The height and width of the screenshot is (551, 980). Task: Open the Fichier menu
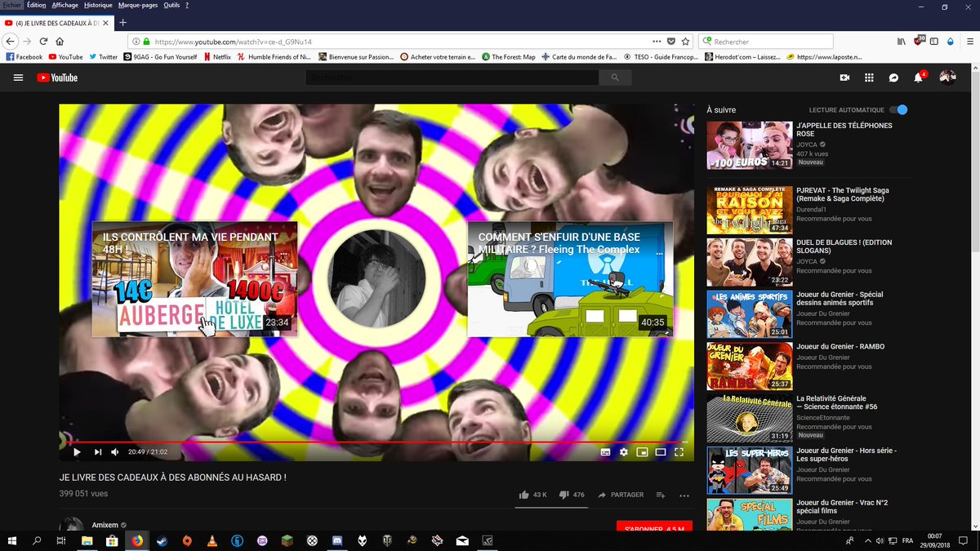(11, 5)
